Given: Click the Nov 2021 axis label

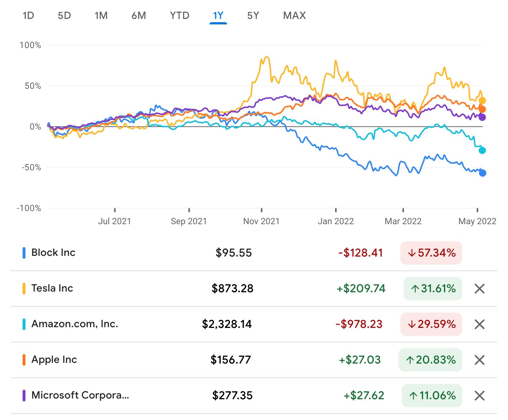Looking at the screenshot, I should tap(261, 221).
